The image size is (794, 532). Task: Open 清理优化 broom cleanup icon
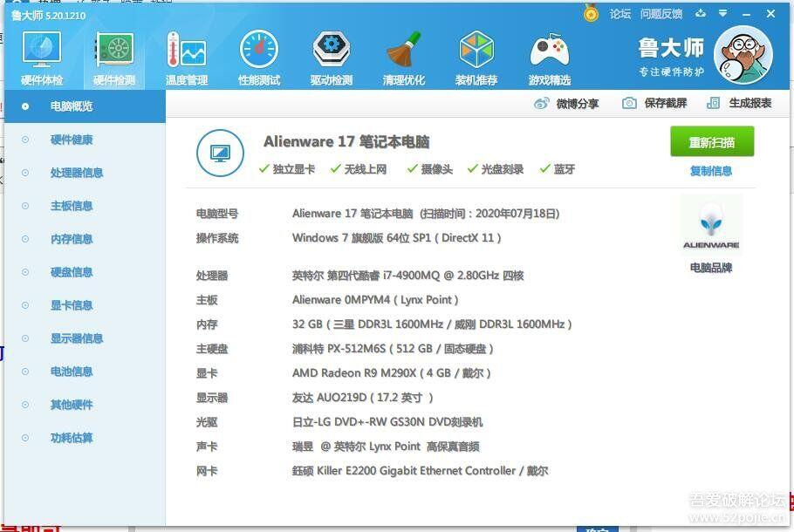point(404,58)
